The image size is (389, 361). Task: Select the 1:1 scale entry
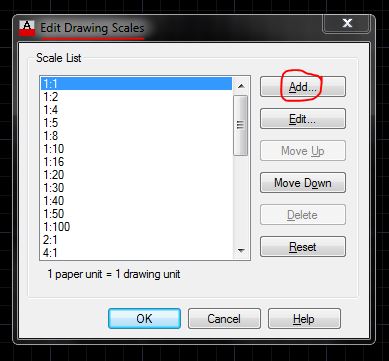(136, 84)
